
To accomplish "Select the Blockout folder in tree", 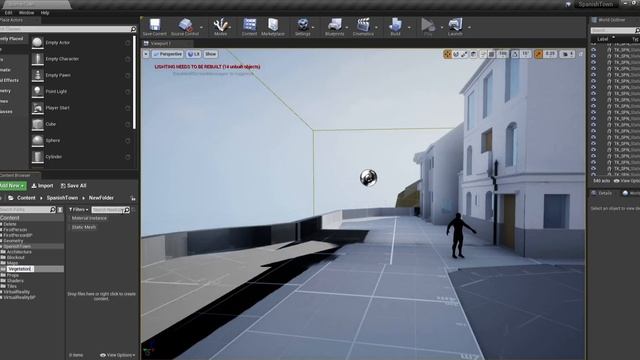I will (x=16, y=258).
